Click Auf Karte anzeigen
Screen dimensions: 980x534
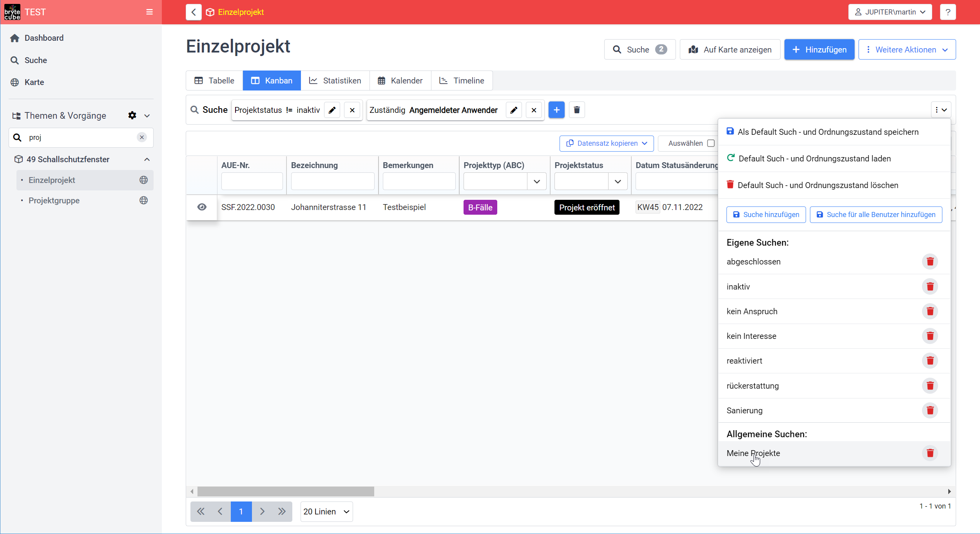point(730,49)
